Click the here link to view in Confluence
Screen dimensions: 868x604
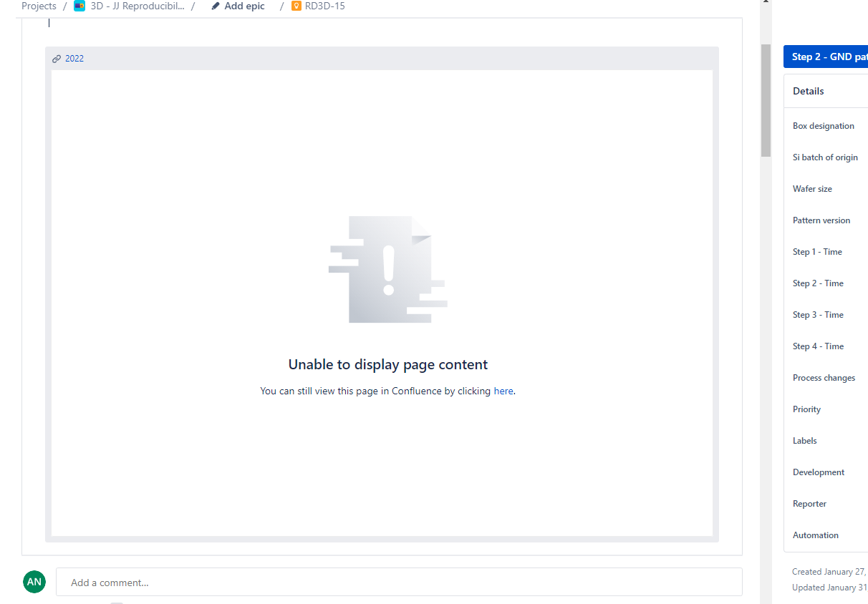coord(503,391)
